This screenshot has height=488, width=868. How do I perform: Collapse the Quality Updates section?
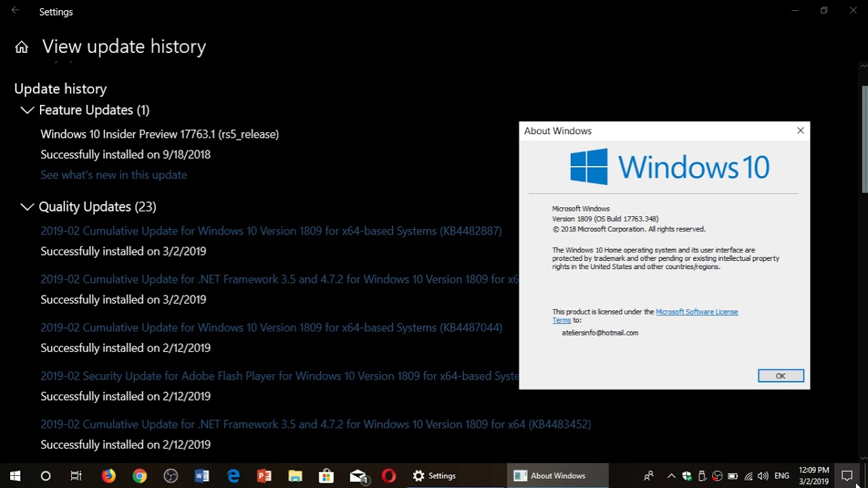click(x=27, y=207)
